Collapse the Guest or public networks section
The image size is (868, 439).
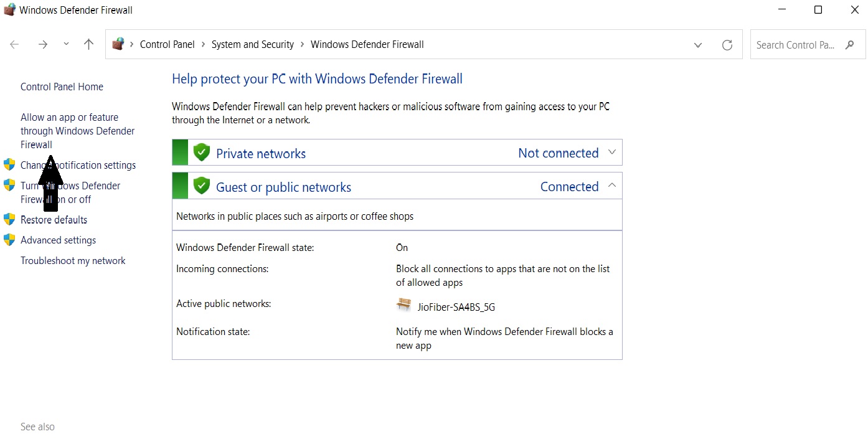point(611,186)
